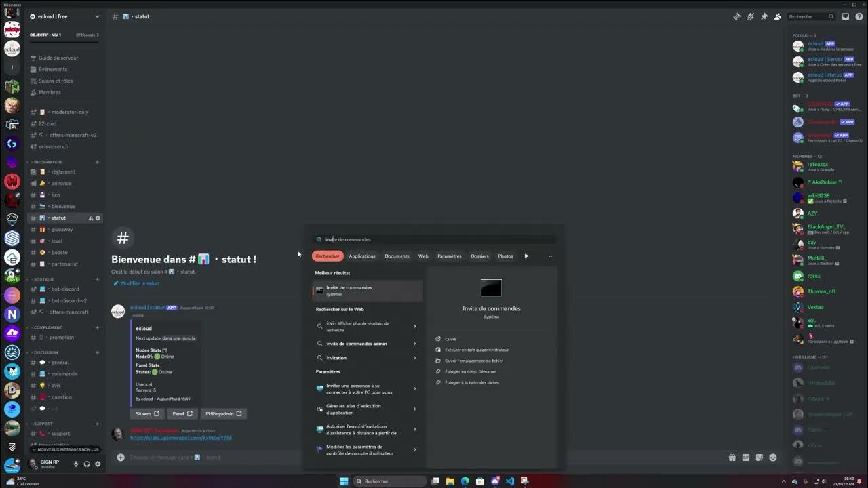
Task: Open Discord help question-mark icon
Action: click(859, 16)
